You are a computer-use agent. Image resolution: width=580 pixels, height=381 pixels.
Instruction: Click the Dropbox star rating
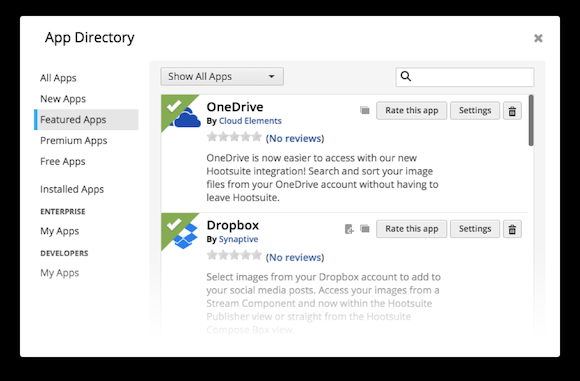[234, 255]
